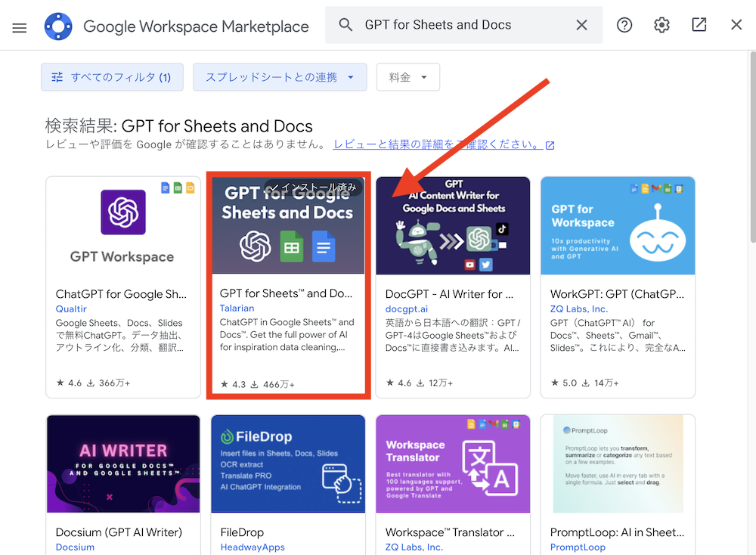Click the magnifier search icon
This screenshot has height=555, width=756.
pos(345,25)
